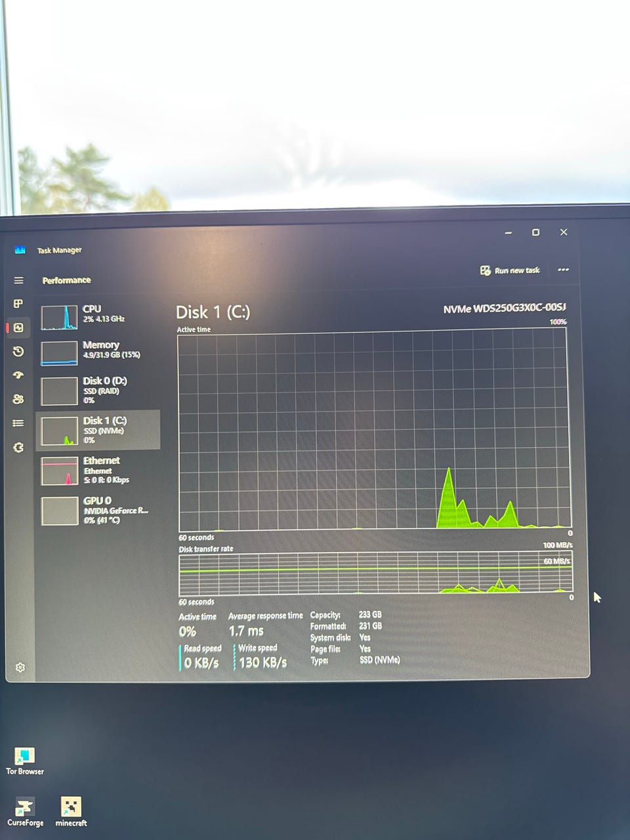Click the Disk 1 (C:) heading
Screen dimensions: 630x840
click(213, 312)
